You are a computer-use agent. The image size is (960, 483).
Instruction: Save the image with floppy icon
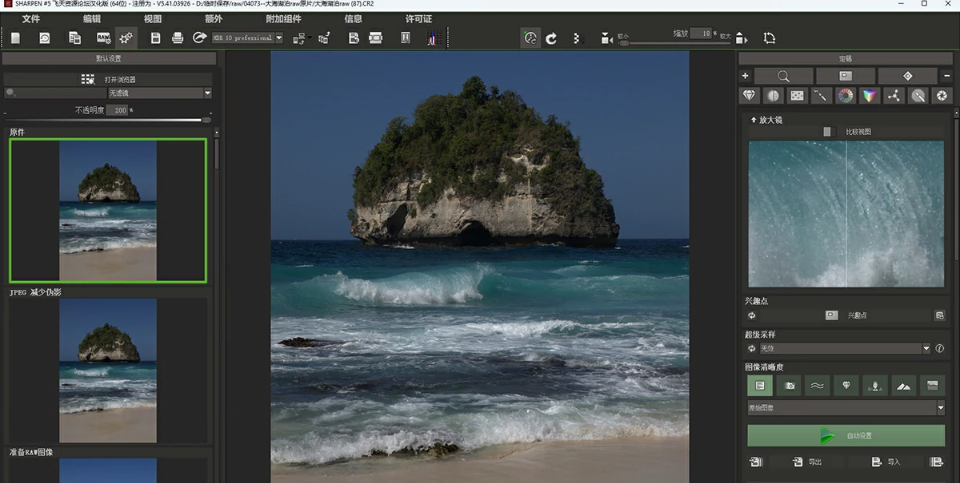pos(156,38)
